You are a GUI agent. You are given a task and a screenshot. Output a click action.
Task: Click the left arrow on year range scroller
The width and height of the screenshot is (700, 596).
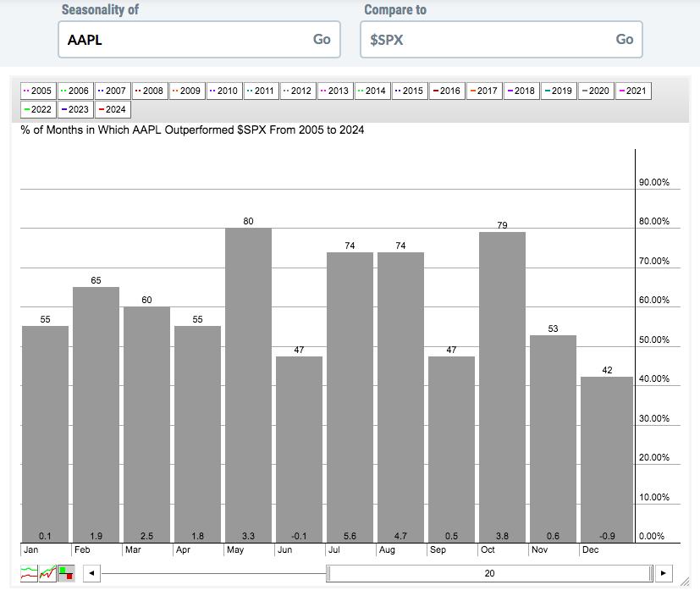[91, 573]
